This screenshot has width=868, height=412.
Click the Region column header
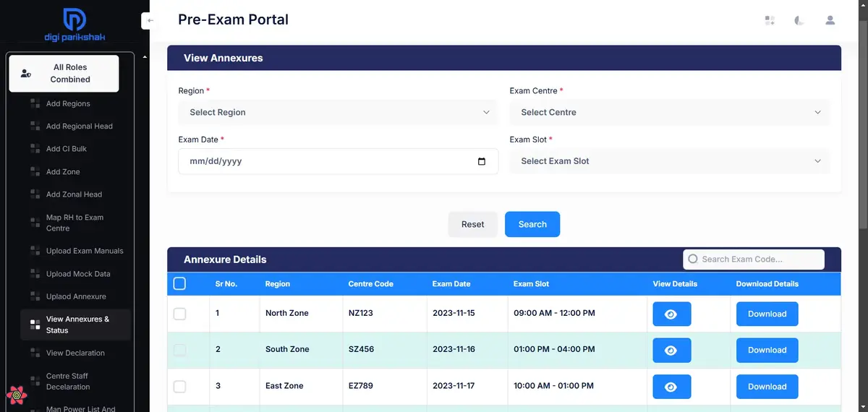click(278, 284)
